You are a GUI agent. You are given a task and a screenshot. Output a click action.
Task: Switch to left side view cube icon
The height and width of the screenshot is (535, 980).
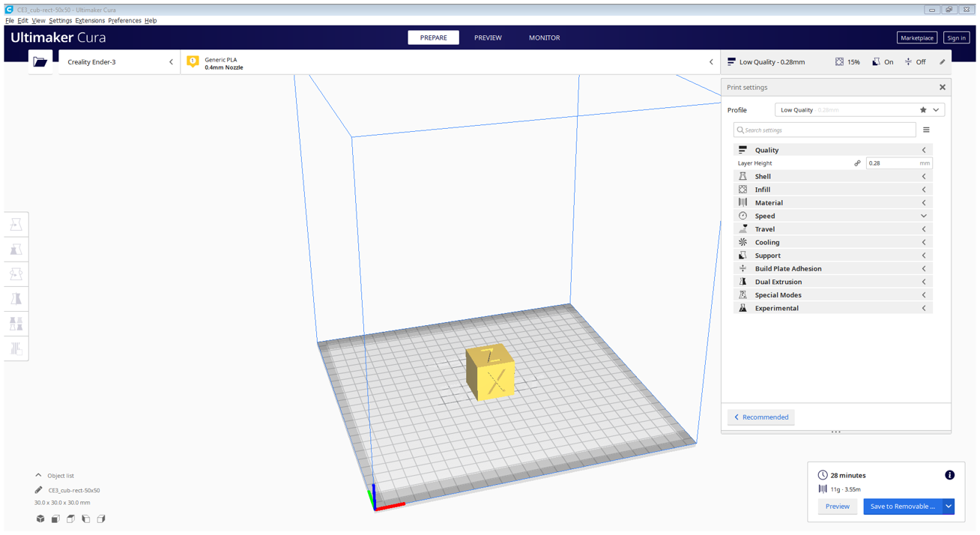[85, 519]
